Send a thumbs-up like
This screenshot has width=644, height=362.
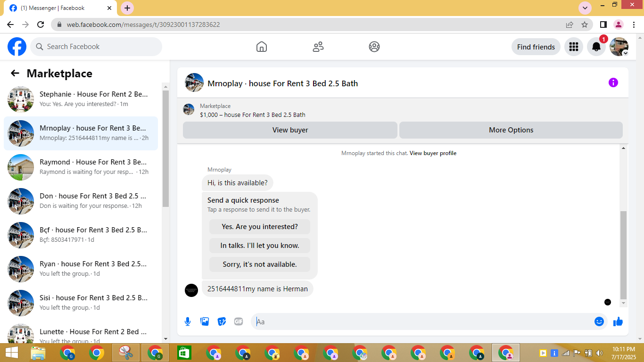[618, 321]
